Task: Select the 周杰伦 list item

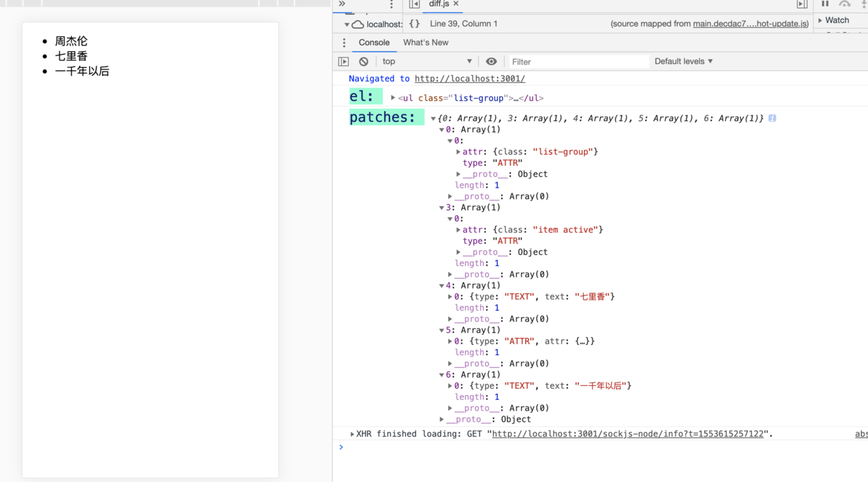Action: click(71, 41)
